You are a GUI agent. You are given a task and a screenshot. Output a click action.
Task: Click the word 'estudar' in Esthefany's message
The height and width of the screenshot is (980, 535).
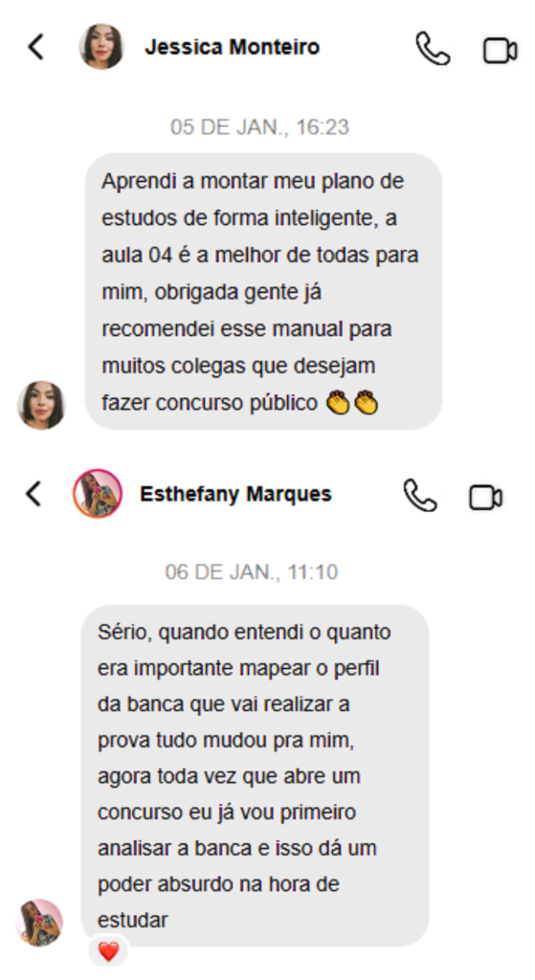132,920
